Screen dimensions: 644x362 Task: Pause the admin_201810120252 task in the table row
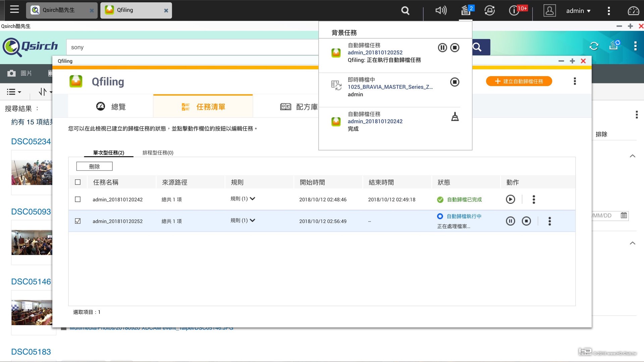coord(510,221)
